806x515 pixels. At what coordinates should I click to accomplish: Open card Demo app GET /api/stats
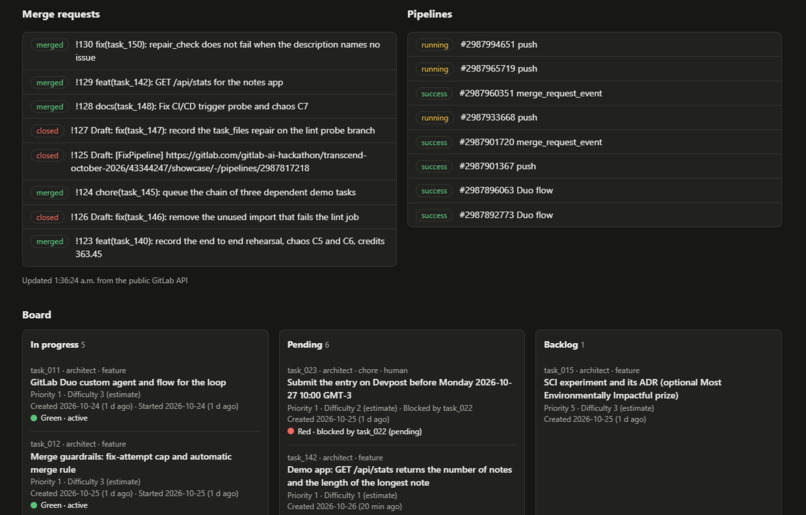tap(399, 476)
